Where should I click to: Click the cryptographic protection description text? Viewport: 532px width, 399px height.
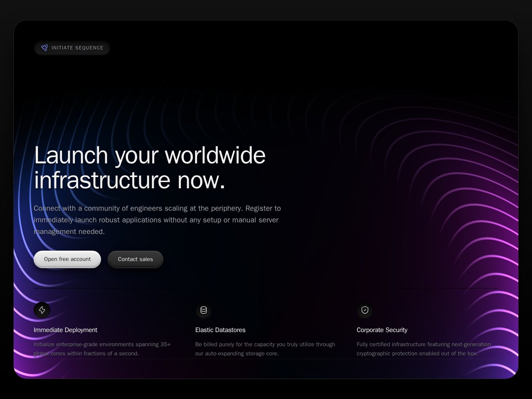pyautogui.click(x=424, y=349)
